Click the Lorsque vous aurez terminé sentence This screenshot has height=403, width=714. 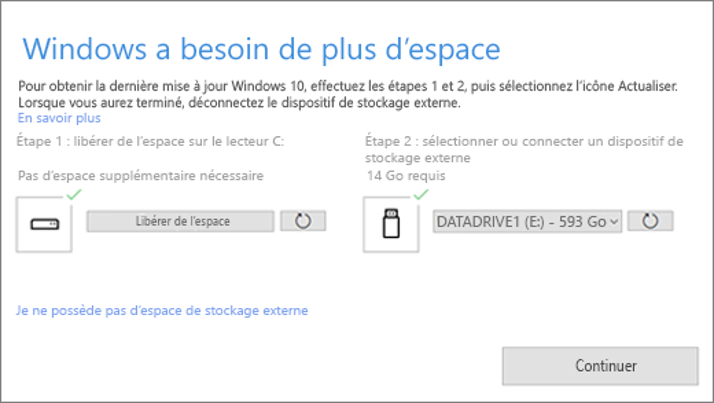(240, 103)
